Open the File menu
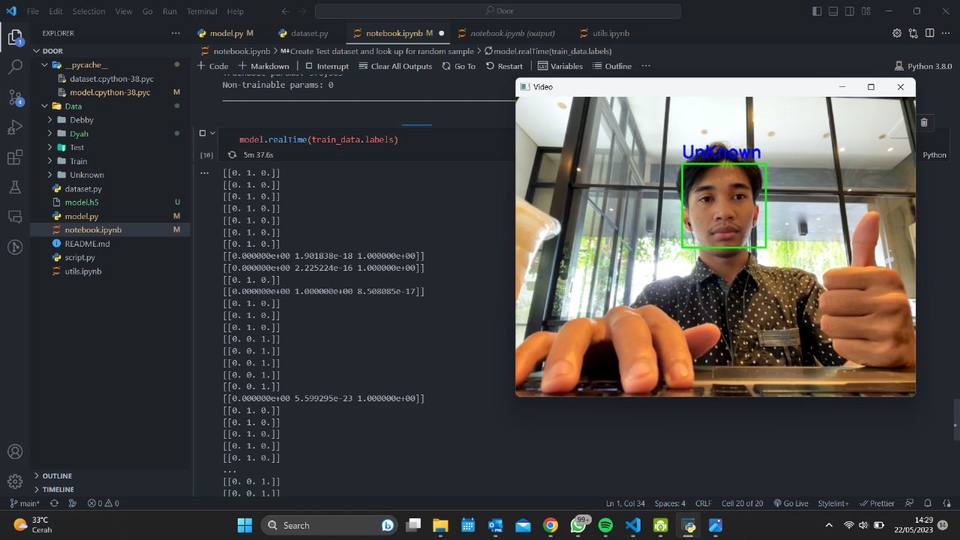The width and height of the screenshot is (960, 540). click(x=33, y=11)
